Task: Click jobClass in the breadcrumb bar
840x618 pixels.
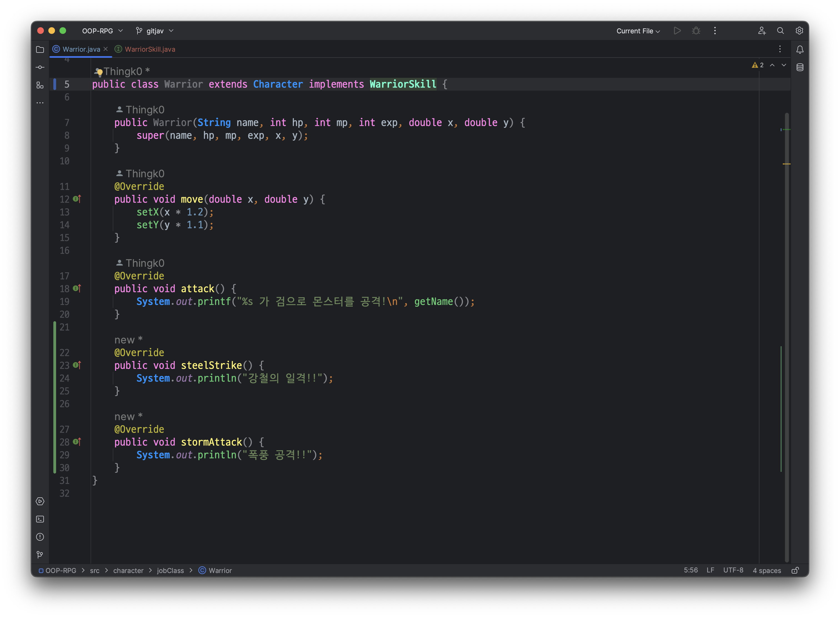Action: (170, 570)
